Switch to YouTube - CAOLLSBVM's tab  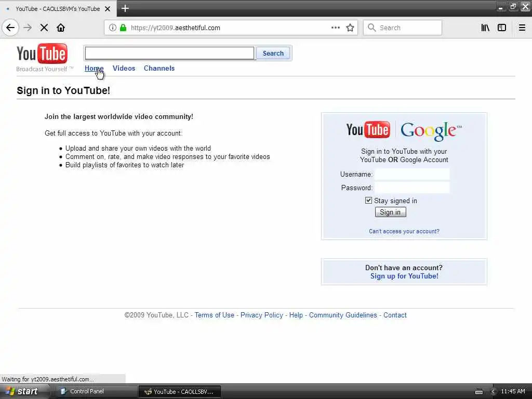(x=58, y=9)
